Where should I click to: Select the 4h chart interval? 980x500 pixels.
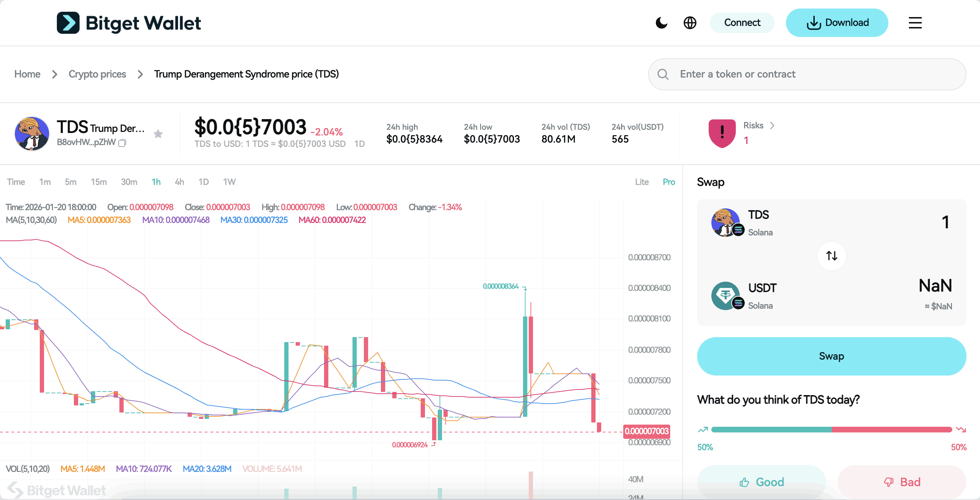(179, 182)
